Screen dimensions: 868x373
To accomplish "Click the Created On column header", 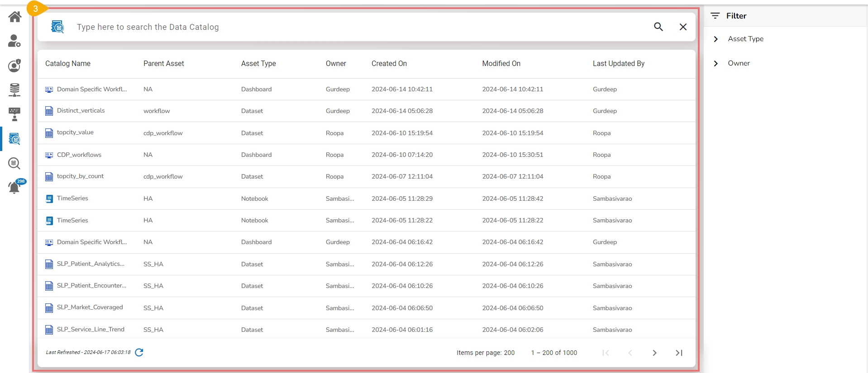I will point(389,64).
